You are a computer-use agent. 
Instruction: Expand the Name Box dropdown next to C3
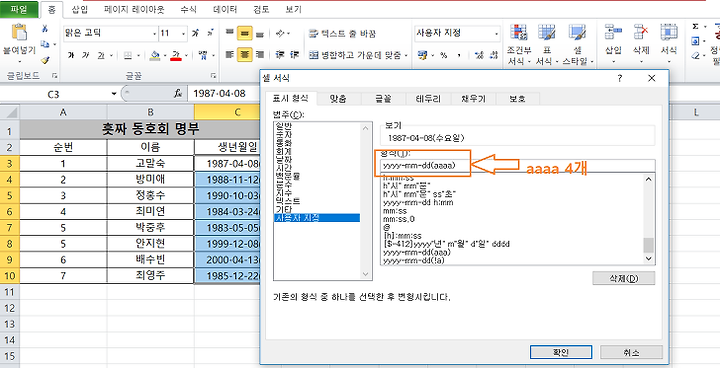pyautogui.click(x=113, y=94)
